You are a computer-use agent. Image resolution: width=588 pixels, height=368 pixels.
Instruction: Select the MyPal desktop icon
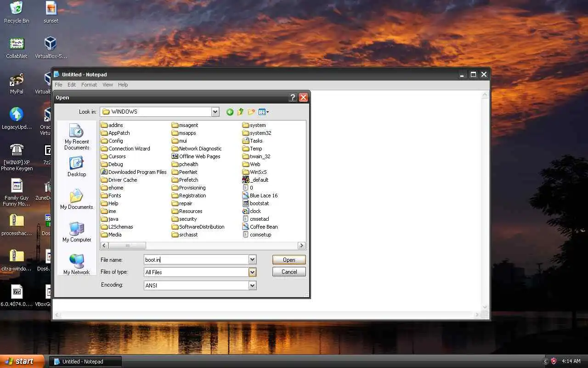tap(17, 83)
